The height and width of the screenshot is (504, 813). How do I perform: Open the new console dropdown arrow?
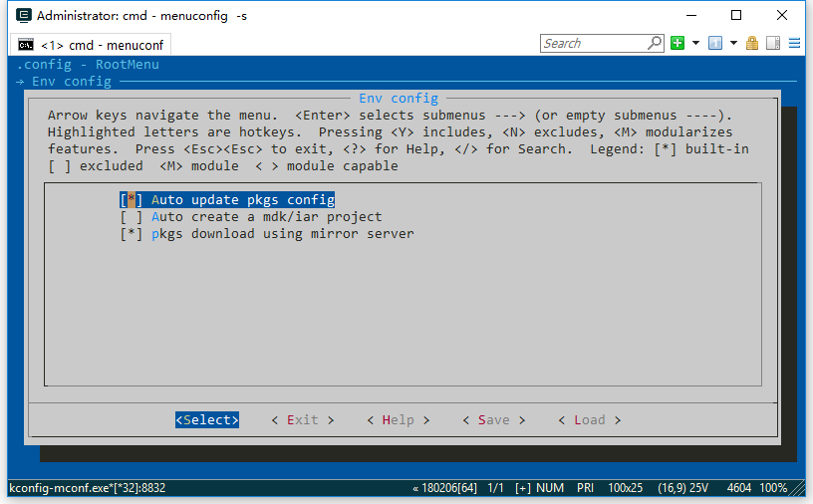pos(695,43)
